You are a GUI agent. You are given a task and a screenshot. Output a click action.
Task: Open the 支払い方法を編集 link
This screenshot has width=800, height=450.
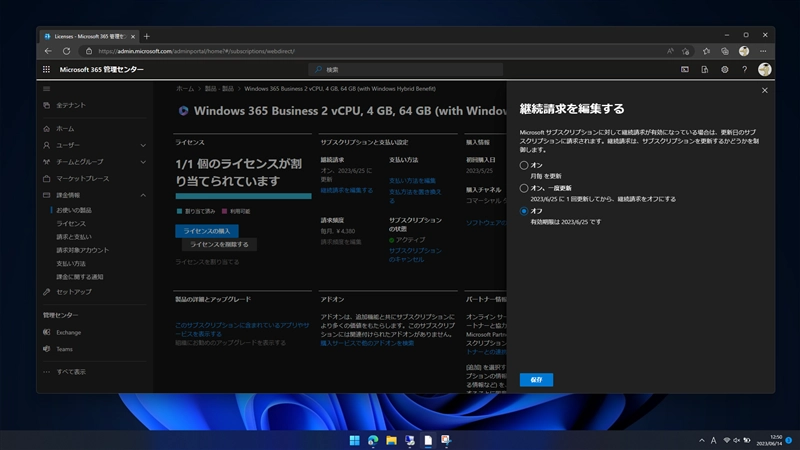pos(412,181)
